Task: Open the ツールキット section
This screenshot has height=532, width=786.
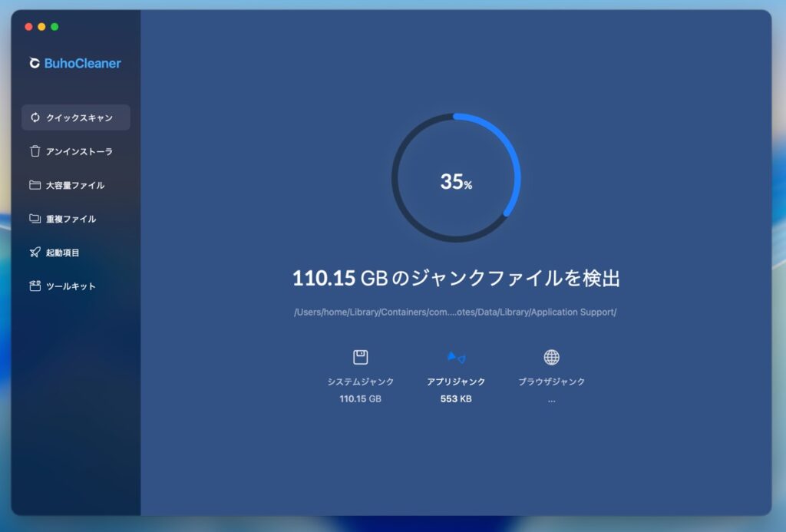Action: click(x=71, y=286)
